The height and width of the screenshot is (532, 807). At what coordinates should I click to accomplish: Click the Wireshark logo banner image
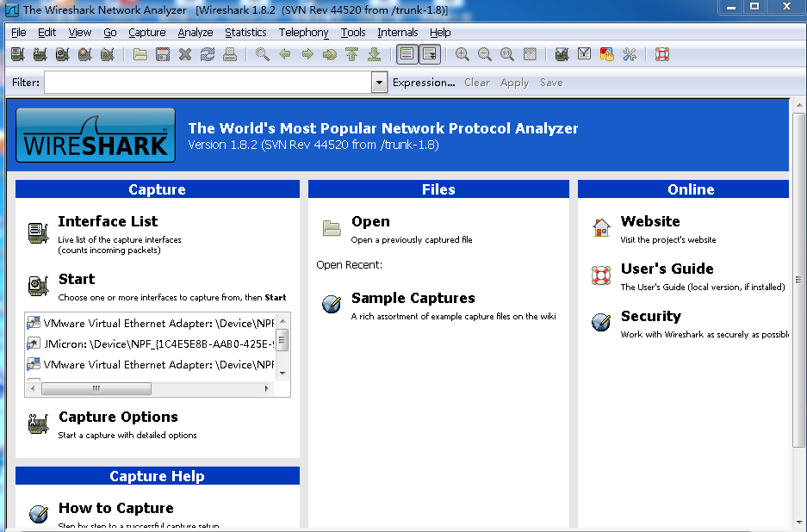pos(96,135)
